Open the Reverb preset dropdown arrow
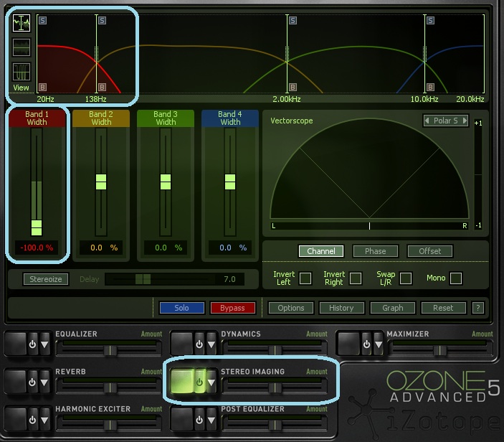 [x=44, y=382]
